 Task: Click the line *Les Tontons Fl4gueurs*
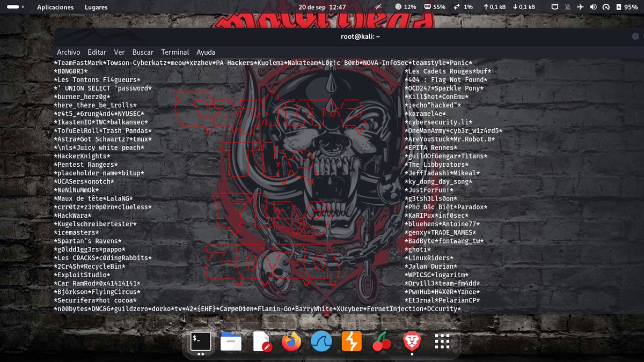point(97,80)
